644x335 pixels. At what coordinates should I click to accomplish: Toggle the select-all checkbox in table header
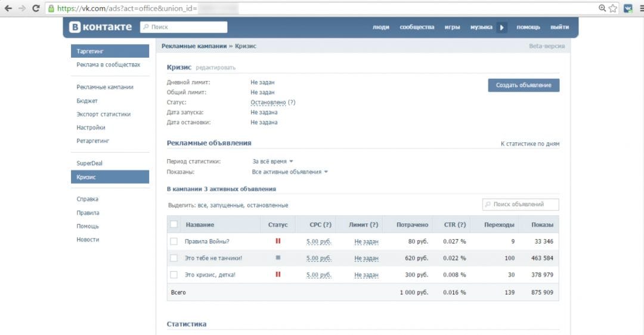point(174,225)
